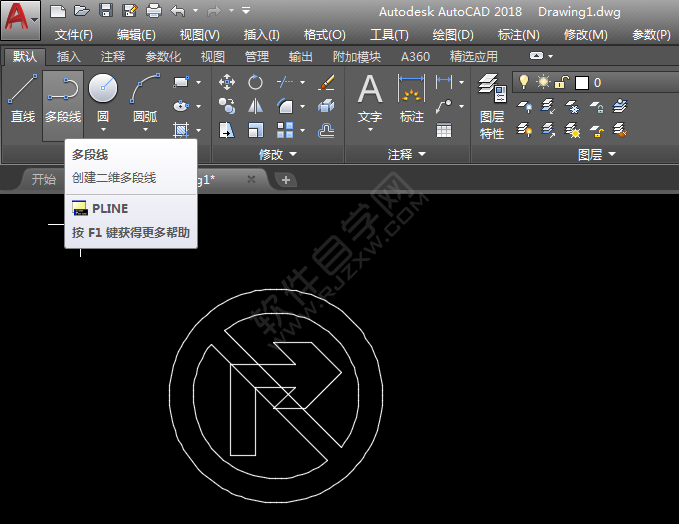Click the Mirror tool icon
Screen dimensions: 679x524
256,105
